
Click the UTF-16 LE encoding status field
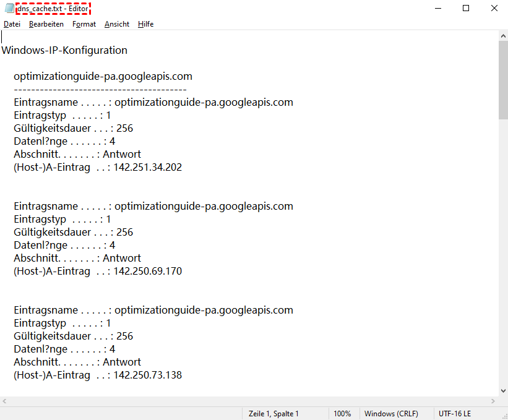coord(455,414)
